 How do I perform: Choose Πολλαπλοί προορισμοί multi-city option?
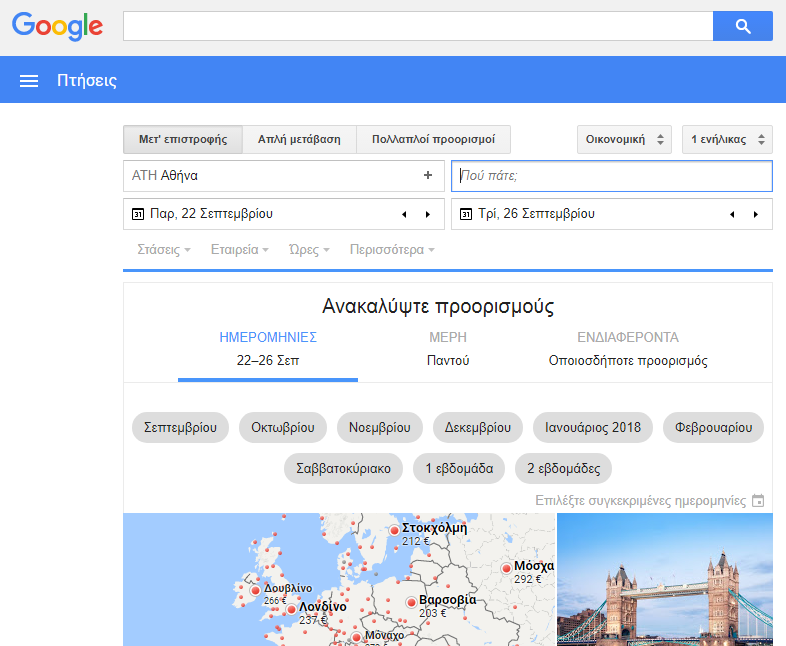pyautogui.click(x=434, y=139)
